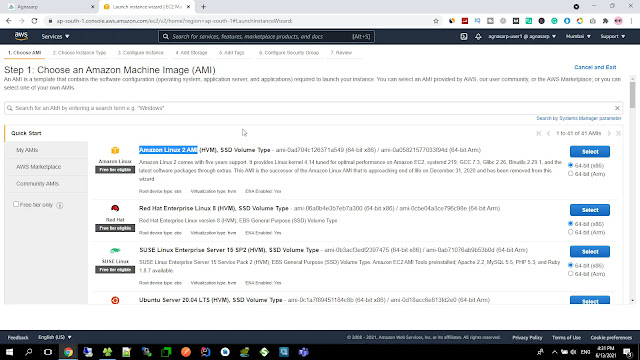
Task: Open a new browser tab with plus icon
Action: point(203,7)
